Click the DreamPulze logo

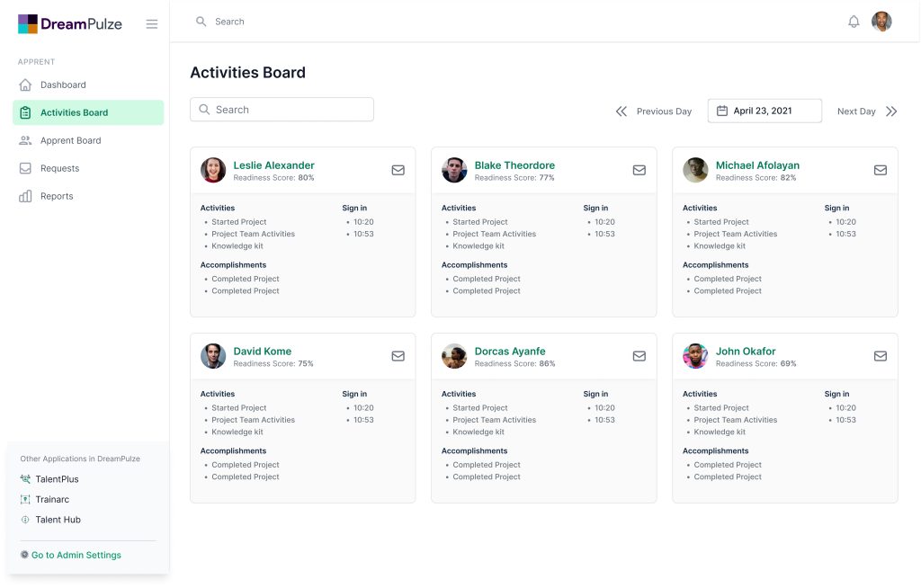(x=70, y=24)
